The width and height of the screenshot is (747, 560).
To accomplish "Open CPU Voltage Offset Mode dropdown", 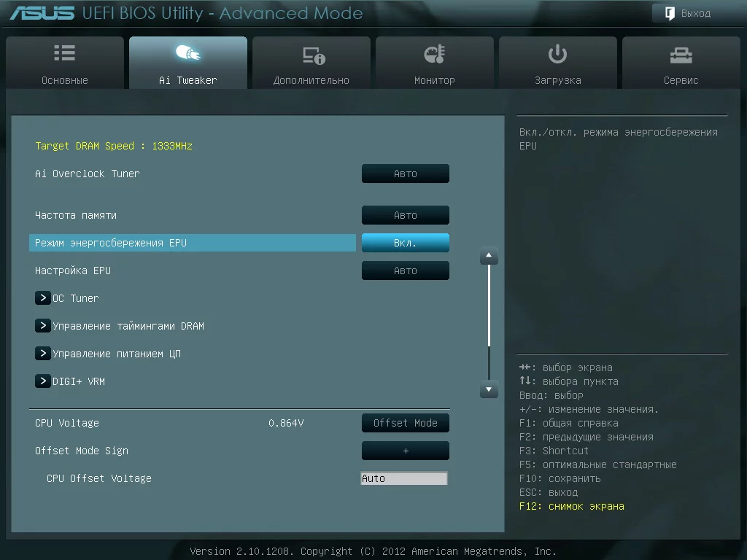I will coord(406,423).
